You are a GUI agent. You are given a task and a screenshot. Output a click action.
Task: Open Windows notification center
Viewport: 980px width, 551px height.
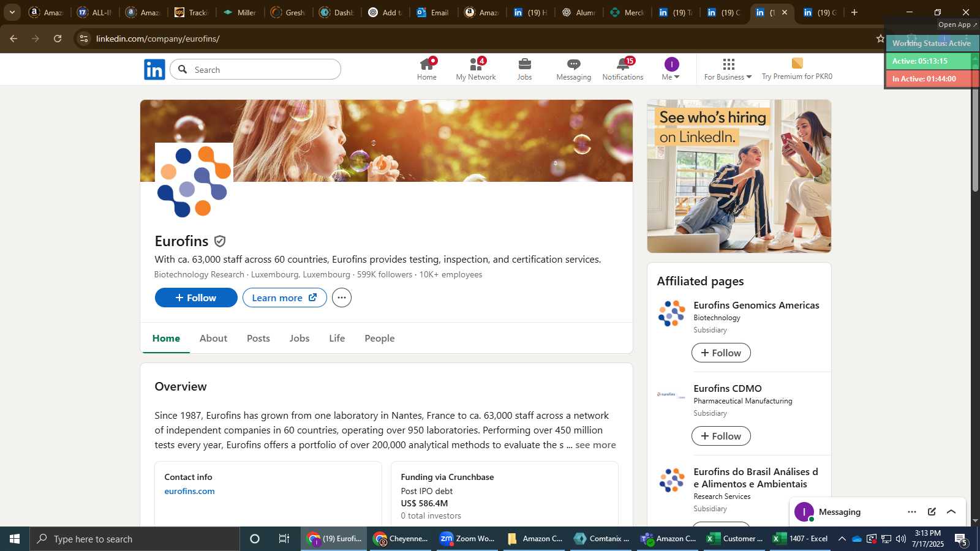pos(961,539)
